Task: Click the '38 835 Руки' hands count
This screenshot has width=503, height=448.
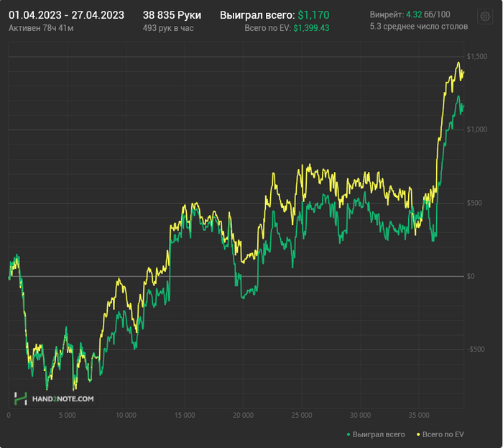Action: click(172, 14)
